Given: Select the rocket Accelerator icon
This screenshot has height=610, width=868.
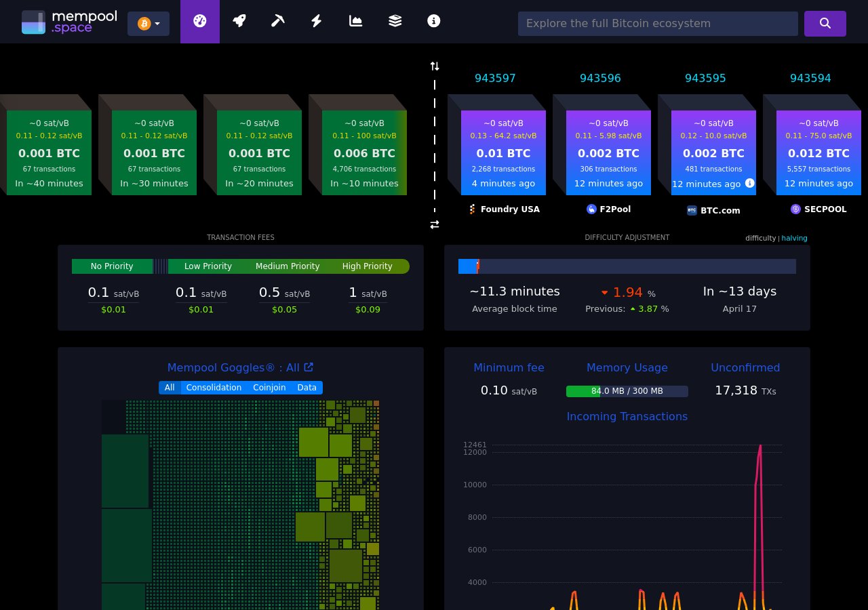Looking at the screenshot, I should (239, 21).
